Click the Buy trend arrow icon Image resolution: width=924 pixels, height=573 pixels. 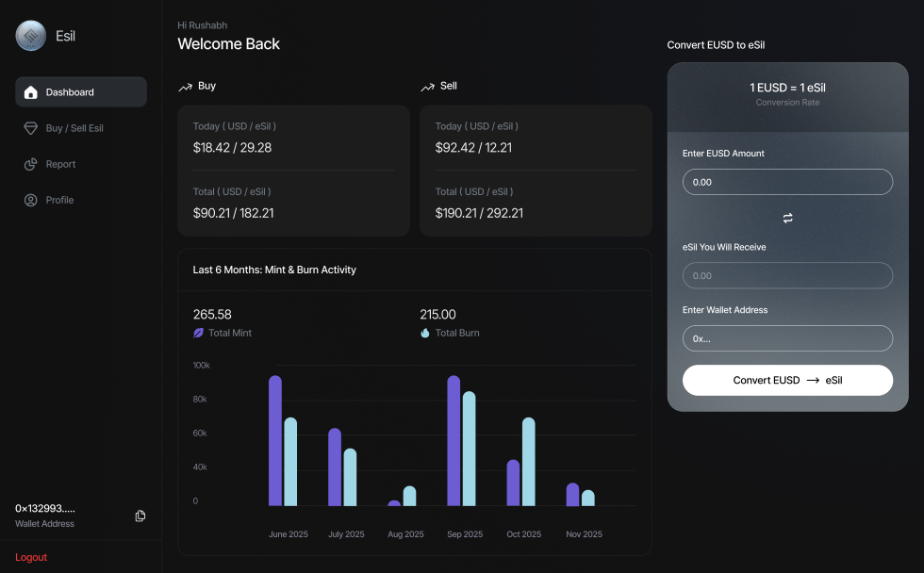(x=185, y=87)
